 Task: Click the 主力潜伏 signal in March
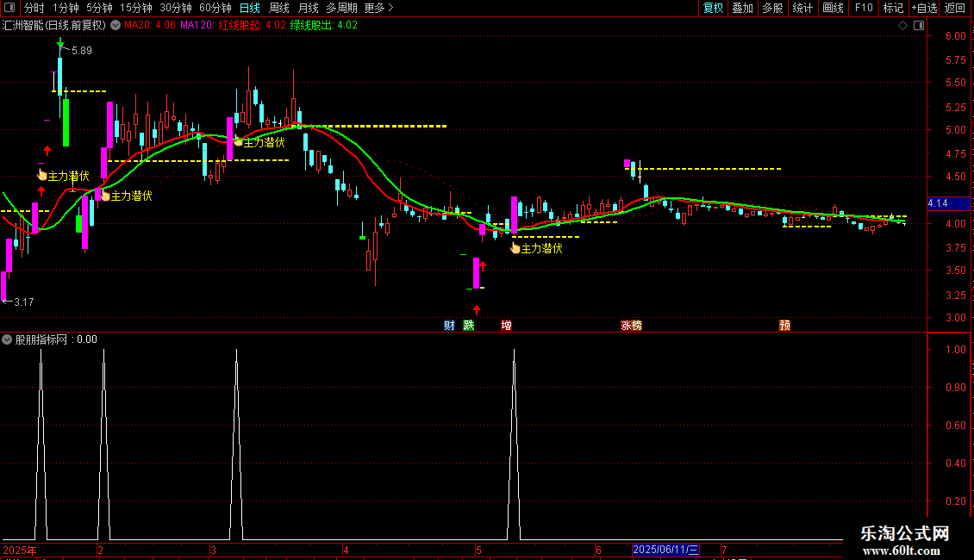259,142
